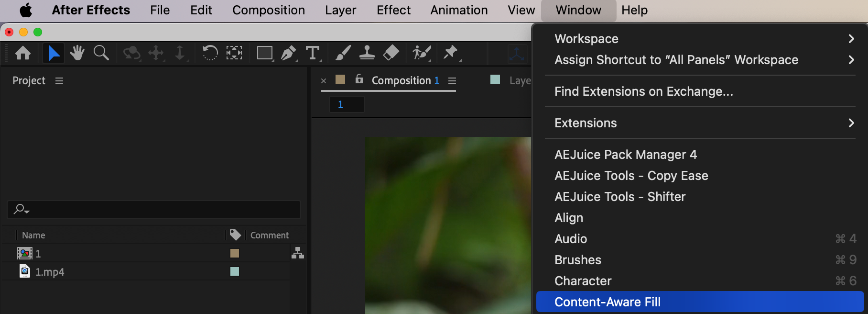This screenshot has height=314, width=868.
Task: Select the Brush tool
Action: pyautogui.click(x=343, y=53)
